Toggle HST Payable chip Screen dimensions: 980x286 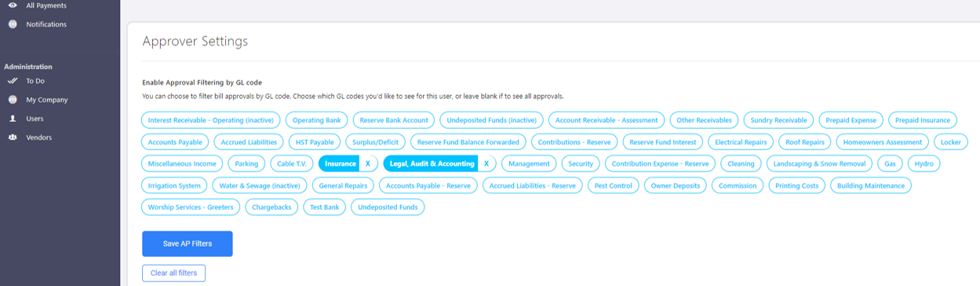[315, 142]
